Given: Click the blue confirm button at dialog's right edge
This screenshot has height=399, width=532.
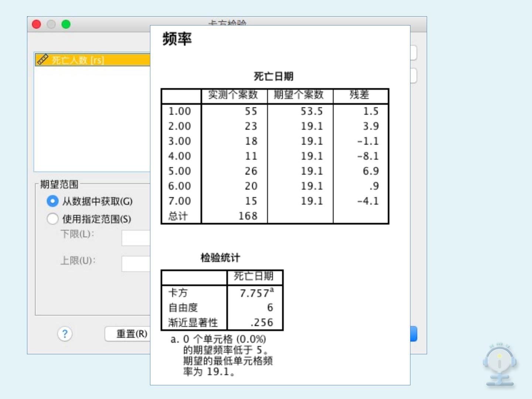Looking at the screenshot, I should tap(413, 334).
